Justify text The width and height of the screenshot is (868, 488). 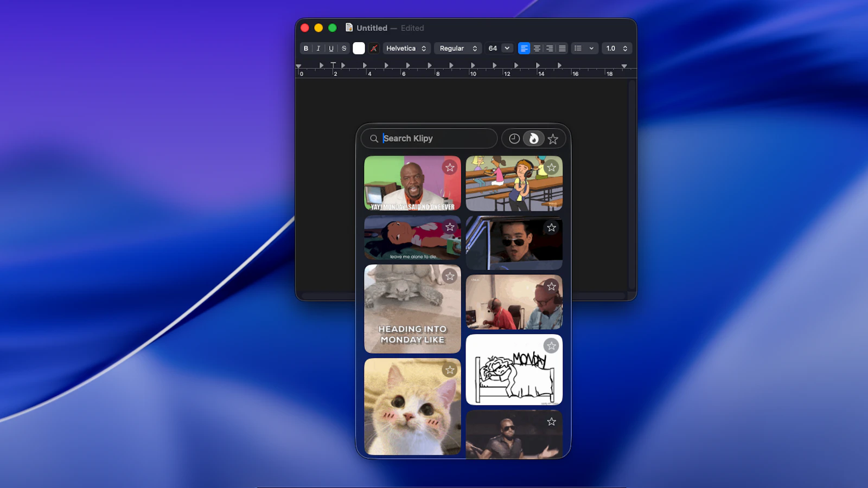pos(562,48)
